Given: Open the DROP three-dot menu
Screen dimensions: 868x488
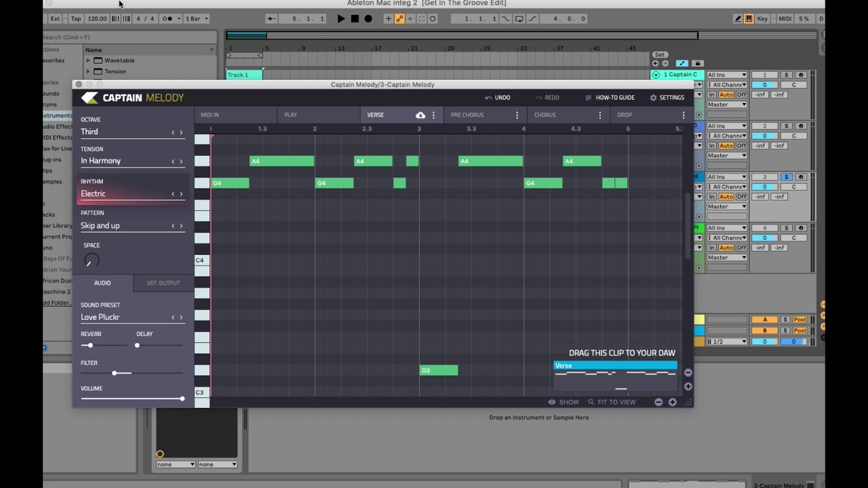Looking at the screenshot, I should pos(683,115).
